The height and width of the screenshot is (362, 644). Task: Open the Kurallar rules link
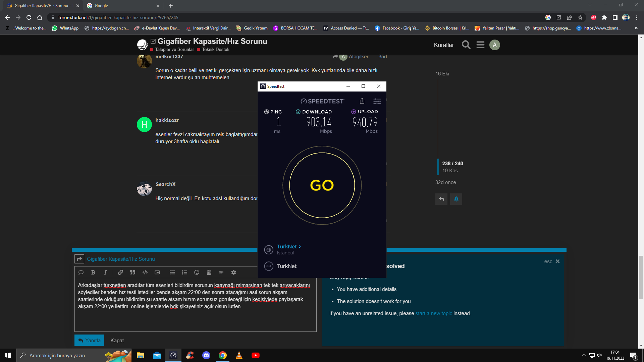pos(444,45)
